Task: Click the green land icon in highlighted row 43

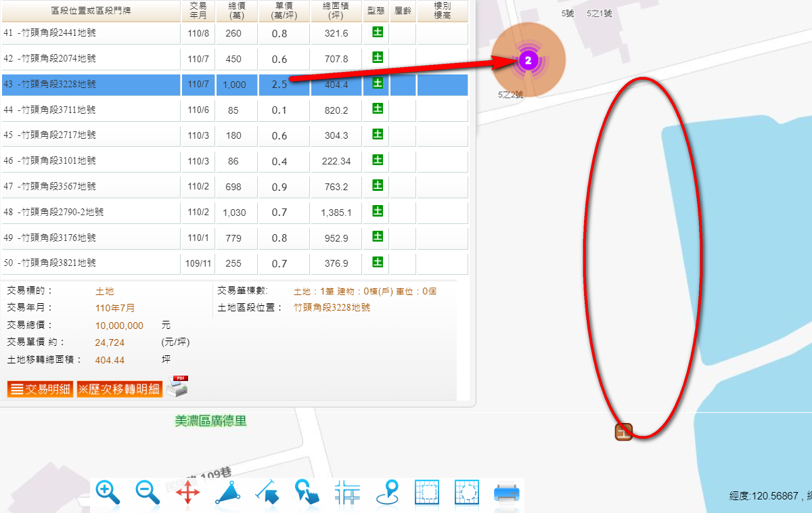Action: [x=378, y=83]
